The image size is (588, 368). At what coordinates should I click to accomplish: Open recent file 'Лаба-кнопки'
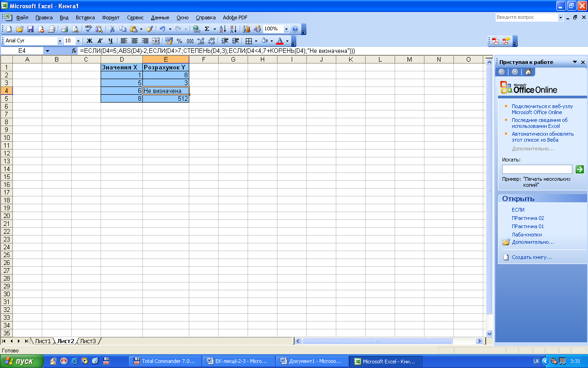[x=526, y=235]
